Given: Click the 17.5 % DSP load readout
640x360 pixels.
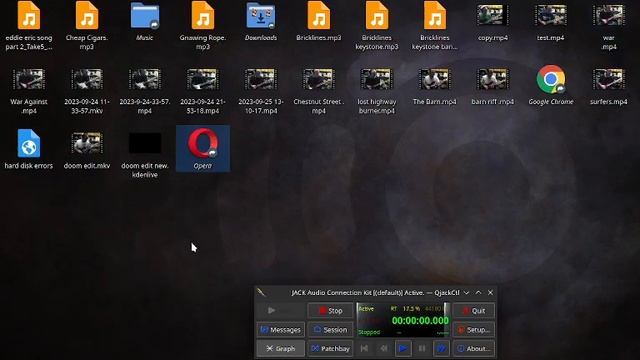Looking at the screenshot, I should (411, 309).
